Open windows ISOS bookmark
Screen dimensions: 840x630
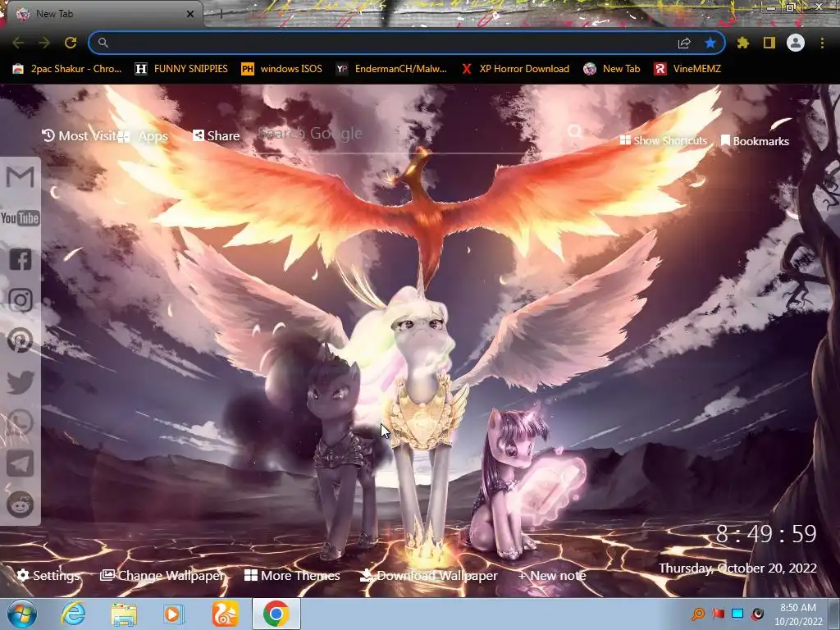(x=282, y=69)
